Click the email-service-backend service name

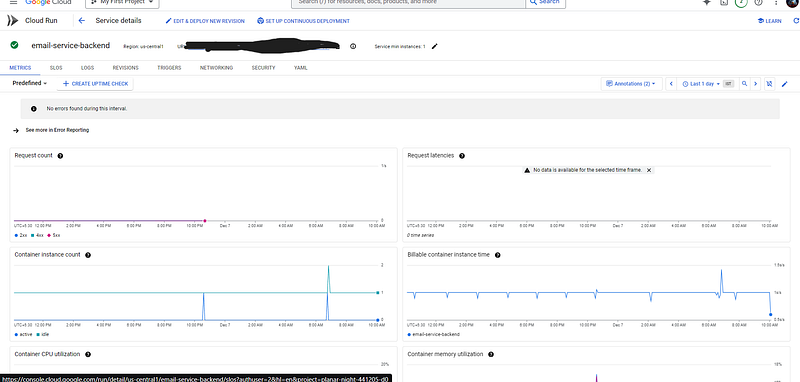click(x=70, y=45)
